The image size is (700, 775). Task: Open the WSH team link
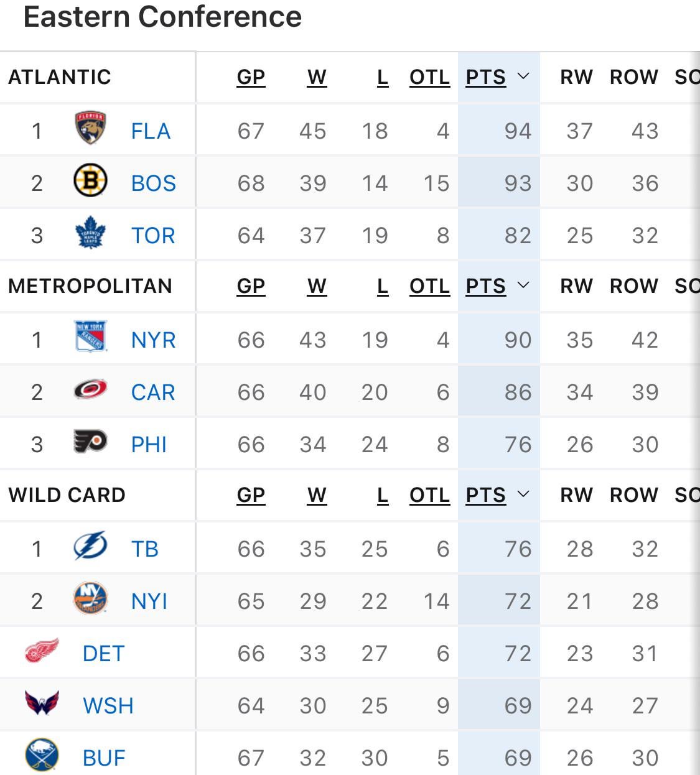(x=108, y=706)
